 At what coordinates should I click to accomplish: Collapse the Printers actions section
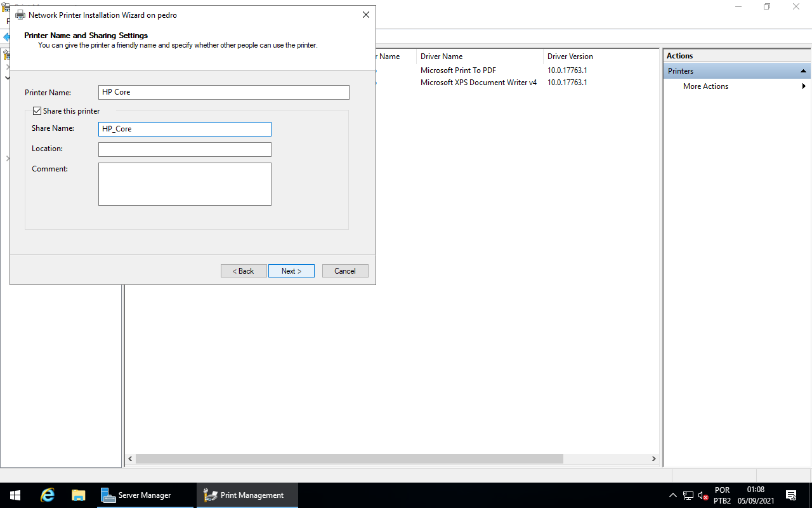[803, 71]
